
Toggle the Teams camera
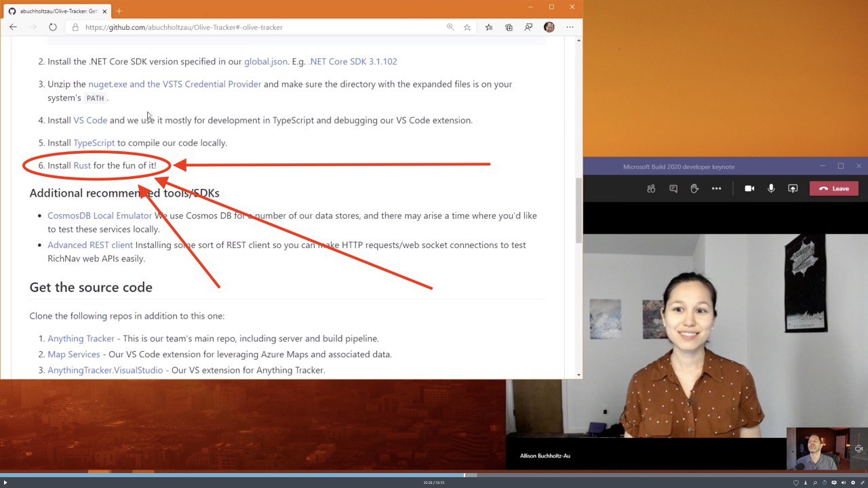pos(749,188)
